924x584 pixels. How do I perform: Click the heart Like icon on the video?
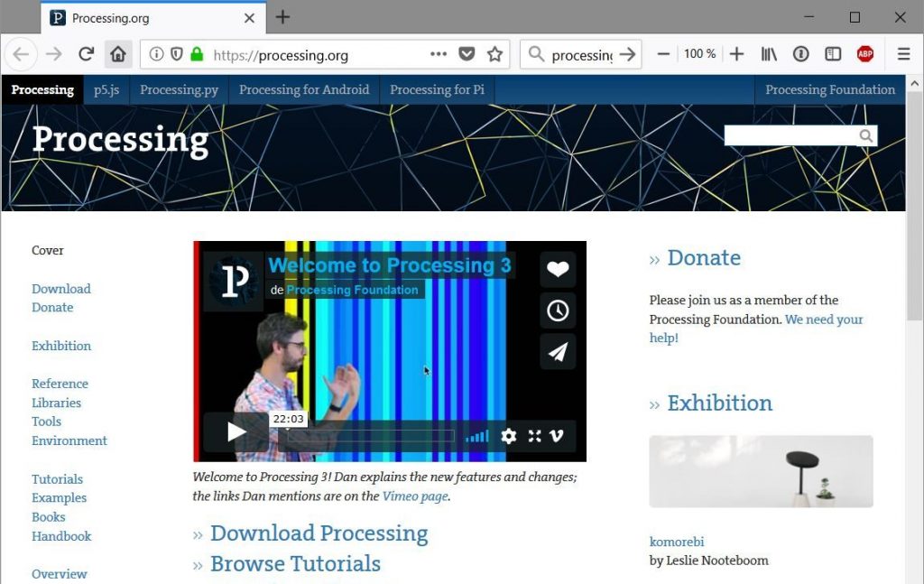pos(558,269)
